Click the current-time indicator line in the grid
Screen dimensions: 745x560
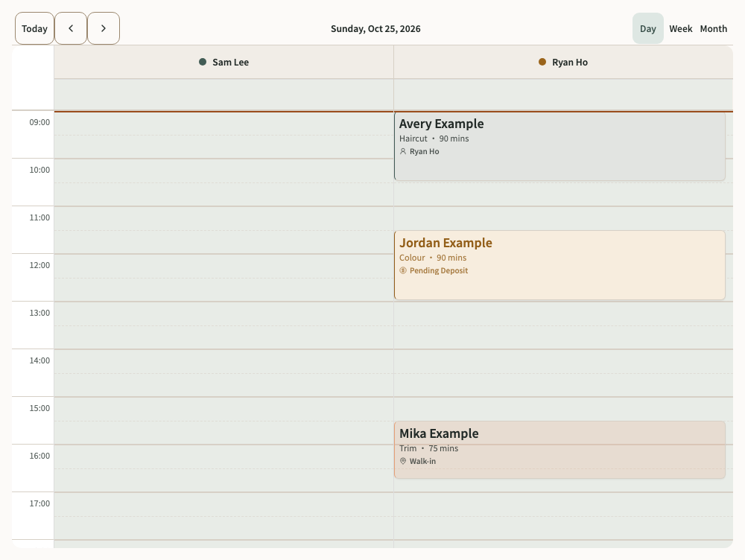393,112
